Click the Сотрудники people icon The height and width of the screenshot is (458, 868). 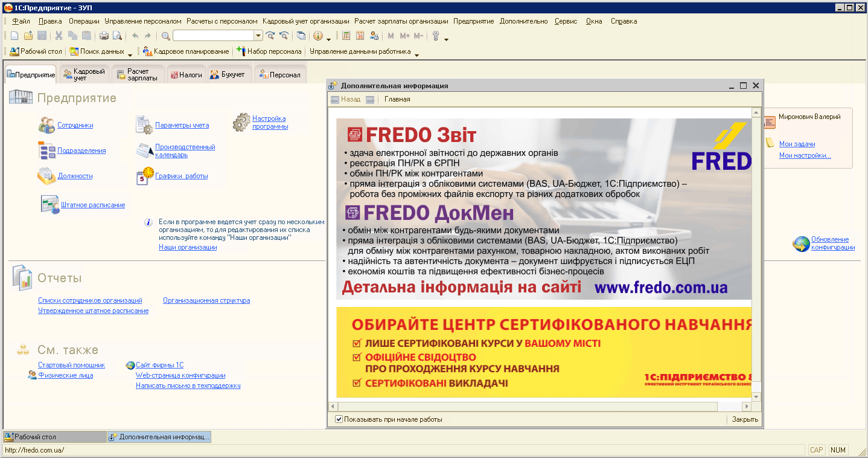coord(46,125)
